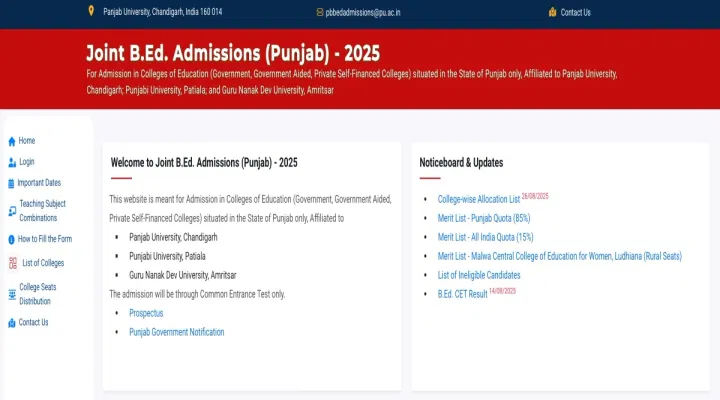The width and height of the screenshot is (720, 400).
Task: Open the Punjab Government Notification link
Action: pyautogui.click(x=177, y=332)
